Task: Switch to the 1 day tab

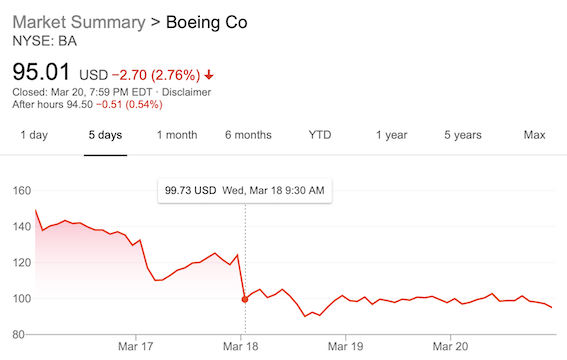Action: (34, 135)
